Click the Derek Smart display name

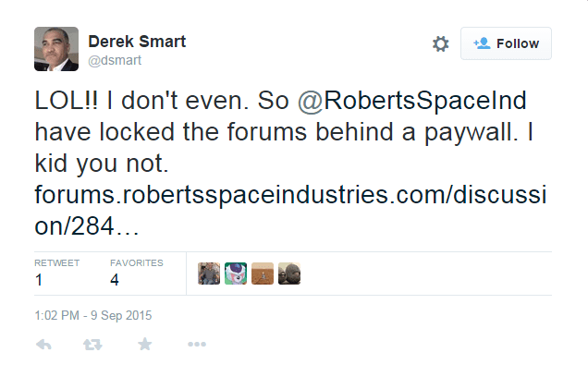click(134, 41)
